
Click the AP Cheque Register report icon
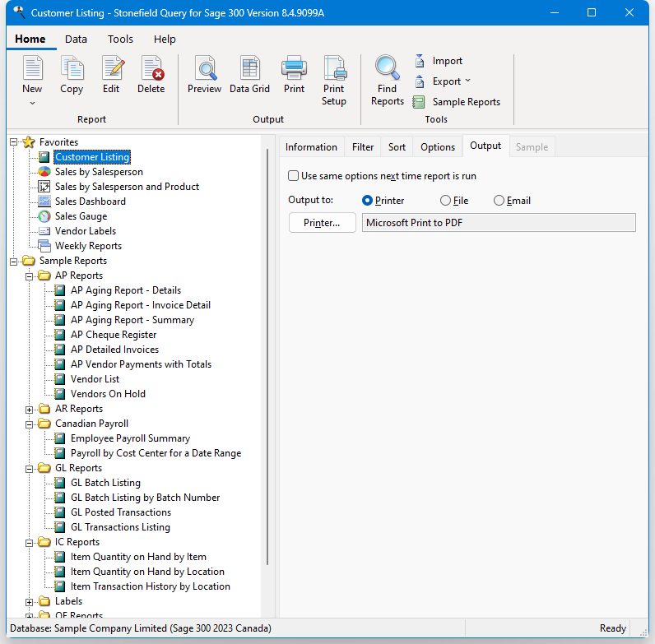[60, 335]
